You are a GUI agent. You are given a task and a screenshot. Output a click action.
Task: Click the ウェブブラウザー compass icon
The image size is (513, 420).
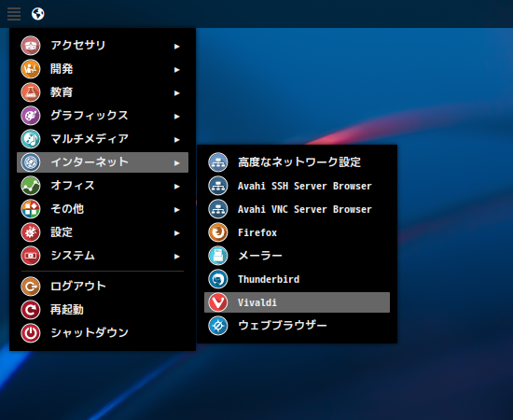coord(218,326)
